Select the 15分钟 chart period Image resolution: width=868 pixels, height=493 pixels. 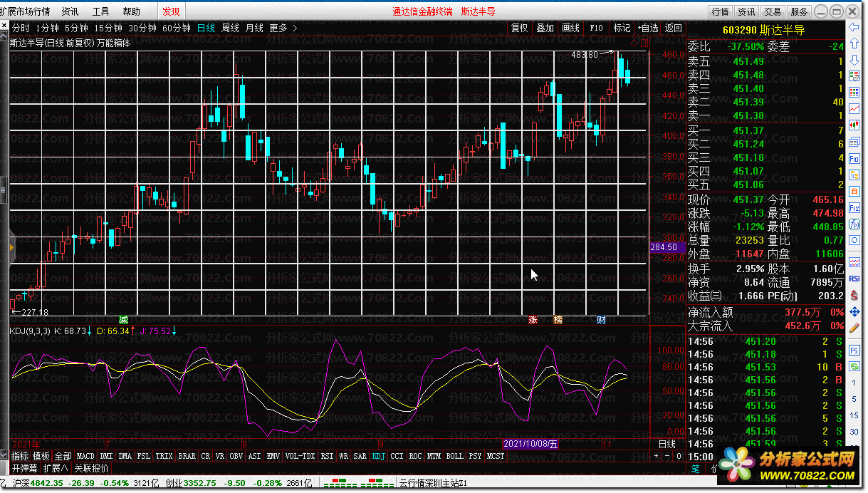pos(108,28)
